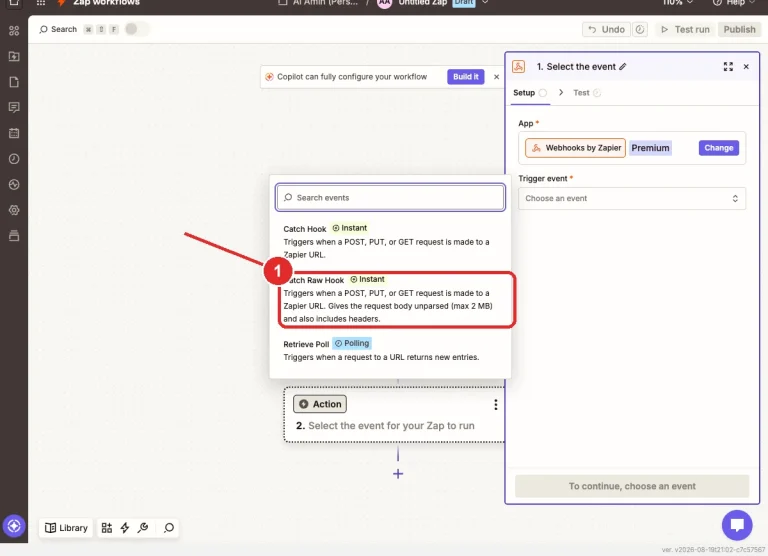Click the Undo button
The height and width of the screenshot is (556, 768).
click(x=606, y=29)
